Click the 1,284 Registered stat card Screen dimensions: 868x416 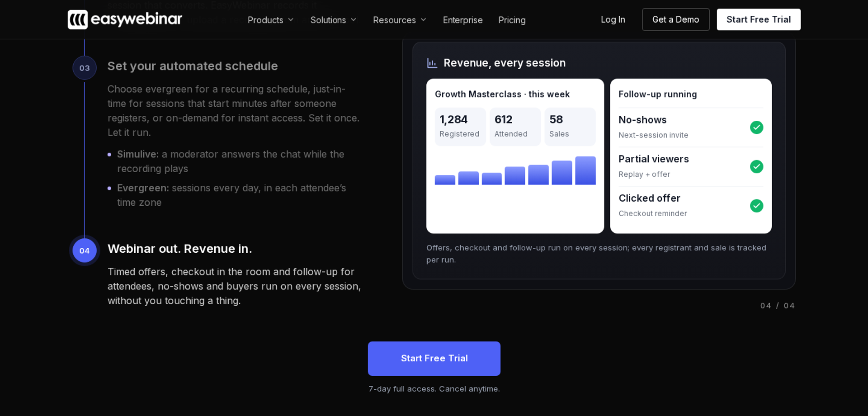460,127
